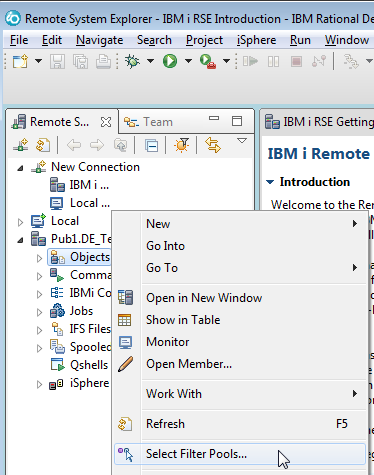
Task: Open the Project menu
Action: click(x=204, y=40)
